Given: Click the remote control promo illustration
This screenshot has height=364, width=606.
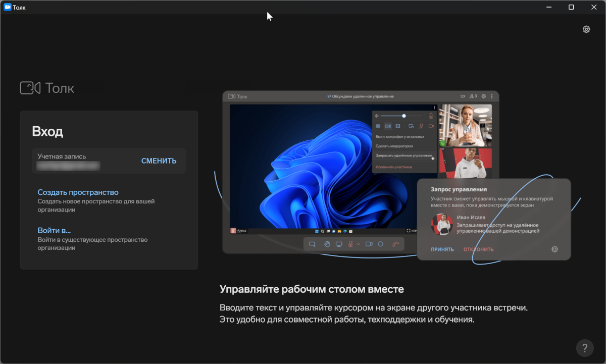Looking at the screenshot, I should pyautogui.click(x=396, y=178).
